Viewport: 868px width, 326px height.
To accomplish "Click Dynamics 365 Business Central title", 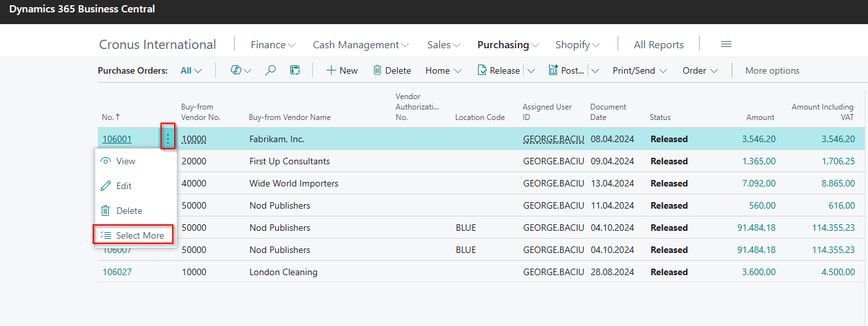I will pos(82,10).
